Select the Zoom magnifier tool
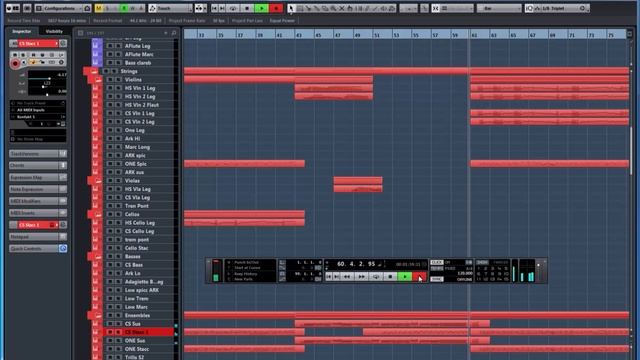640x360 pixels. (333, 8)
